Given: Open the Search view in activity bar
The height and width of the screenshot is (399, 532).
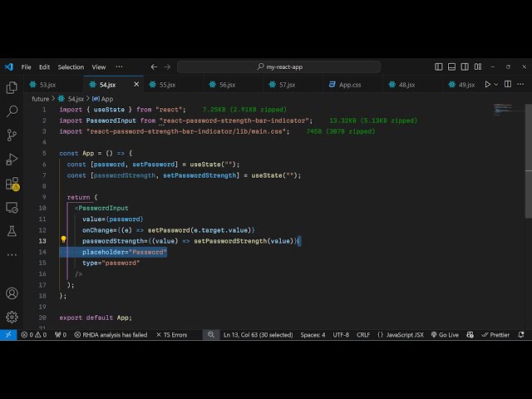Looking at the screenshot, I should 12,111.
